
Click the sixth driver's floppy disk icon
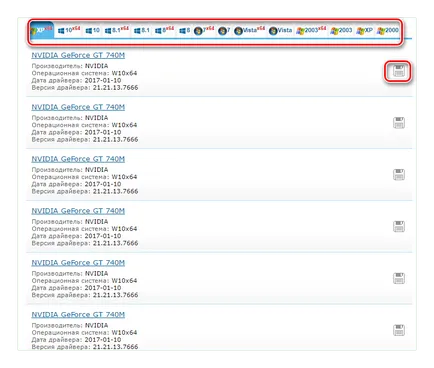click(399, 330)
